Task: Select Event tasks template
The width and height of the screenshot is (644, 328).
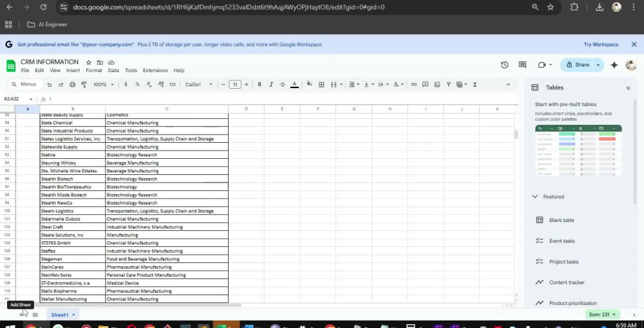Action: [x=562, y=241]
